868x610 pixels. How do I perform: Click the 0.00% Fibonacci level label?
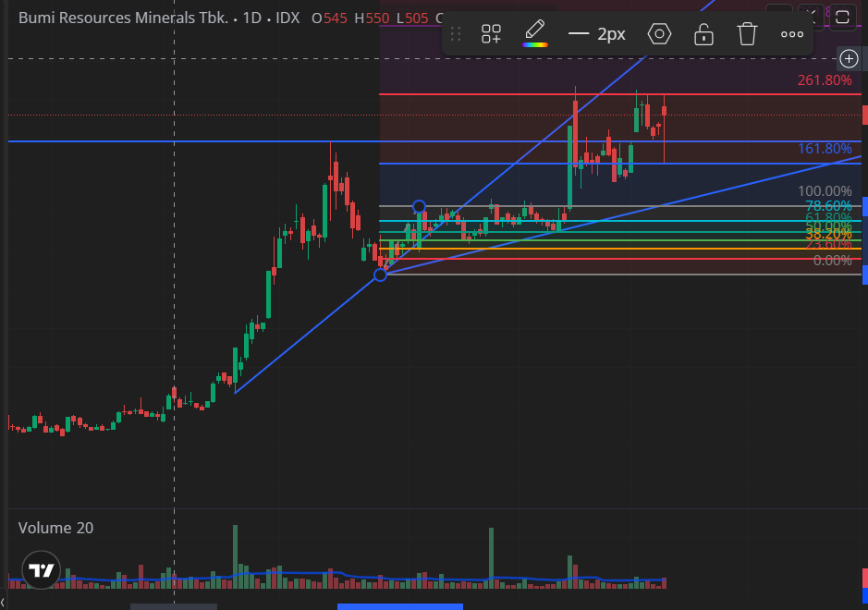[832, 260]
